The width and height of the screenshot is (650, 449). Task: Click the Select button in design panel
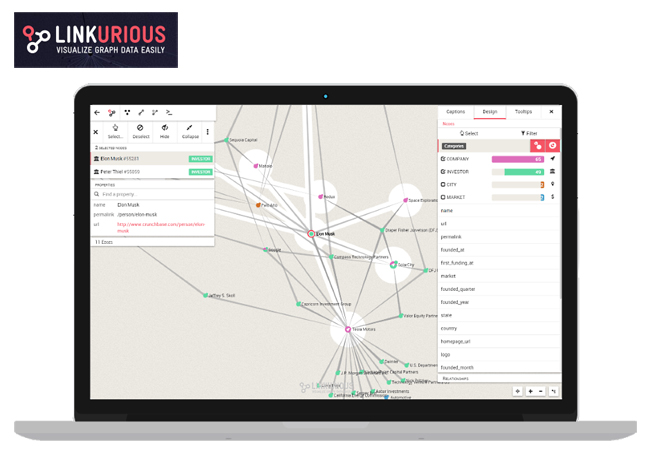[469, 133]
